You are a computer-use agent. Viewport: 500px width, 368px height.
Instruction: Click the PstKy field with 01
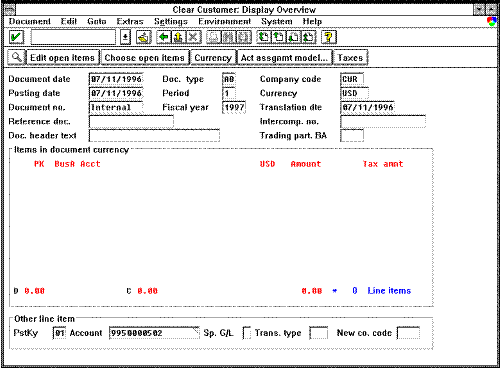[59, 333]
